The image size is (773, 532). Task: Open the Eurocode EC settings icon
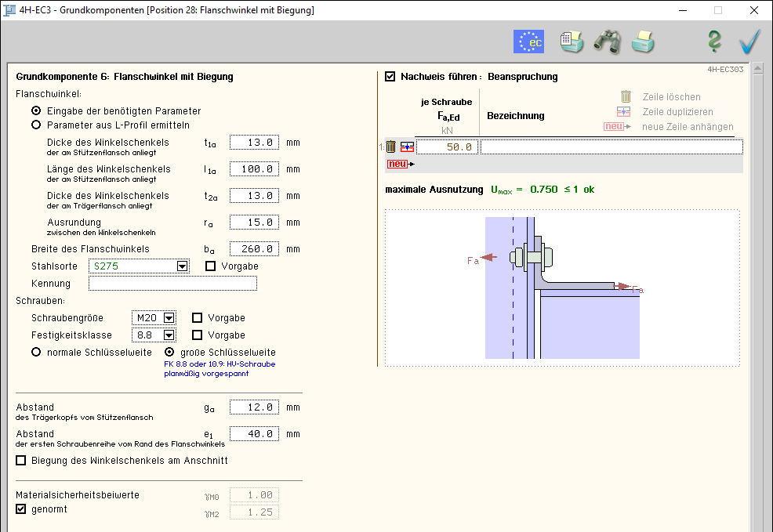(528, 42)
